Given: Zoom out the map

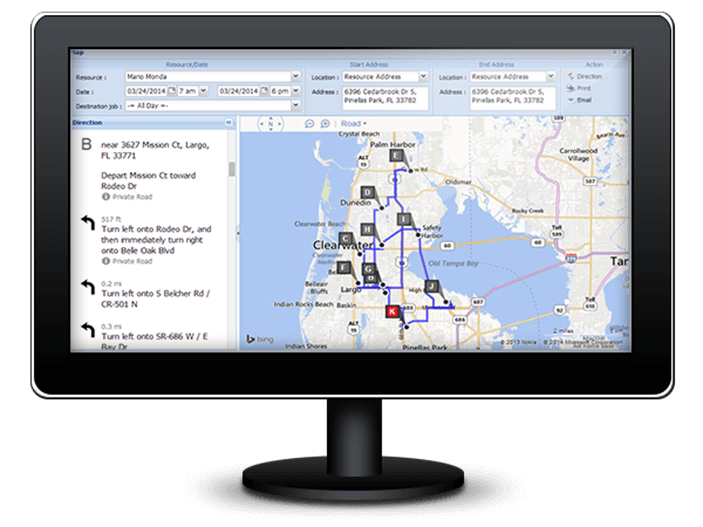Looking at the screenshot, I should 309,123.
